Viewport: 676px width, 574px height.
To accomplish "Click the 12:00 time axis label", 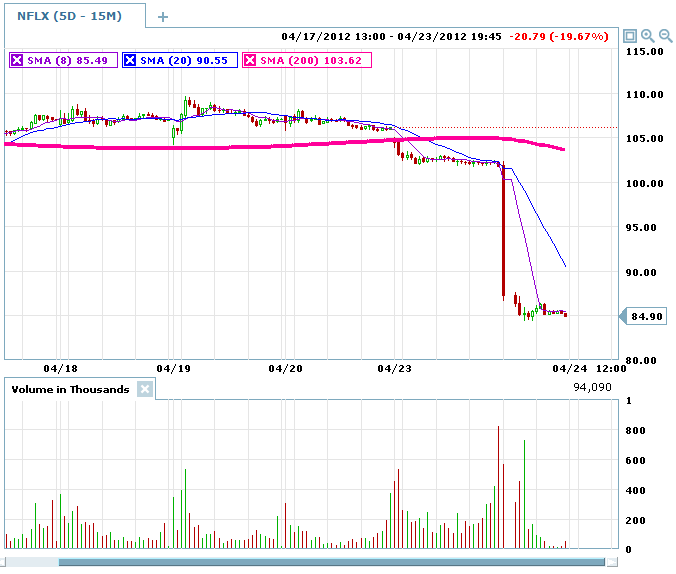I will click(611, 369).
